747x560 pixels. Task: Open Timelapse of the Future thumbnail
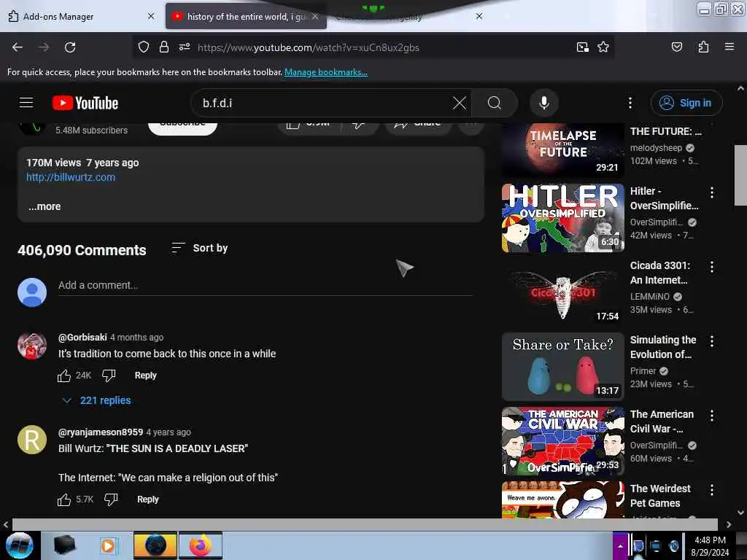[562, 150]
